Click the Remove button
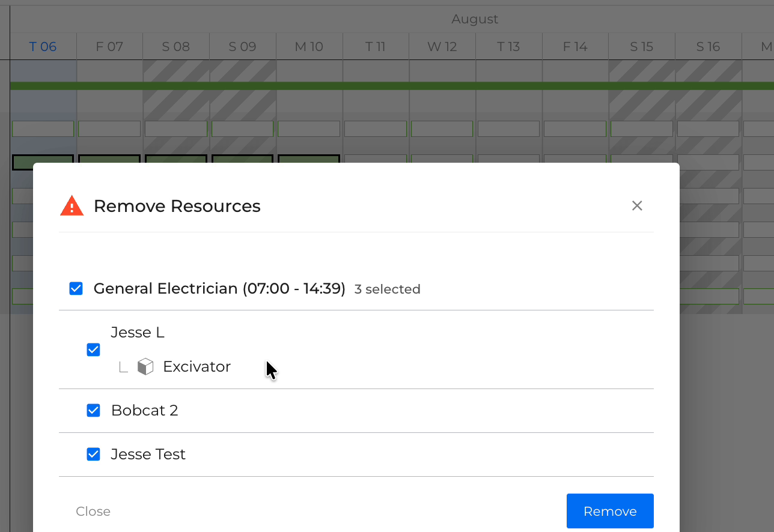Viewport: 774px width, 532px height. point(610,511)
